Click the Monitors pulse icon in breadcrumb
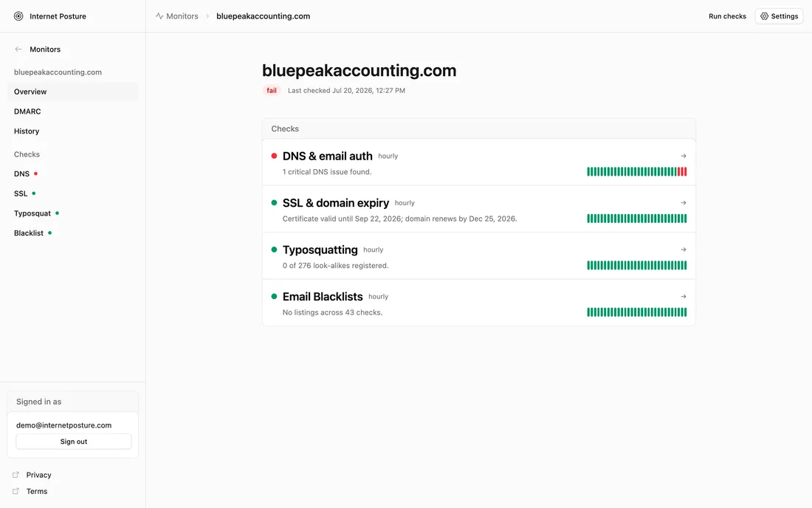The height and width of the screenshot is (508, 812). pyautogui.click(x=159, y=16)
